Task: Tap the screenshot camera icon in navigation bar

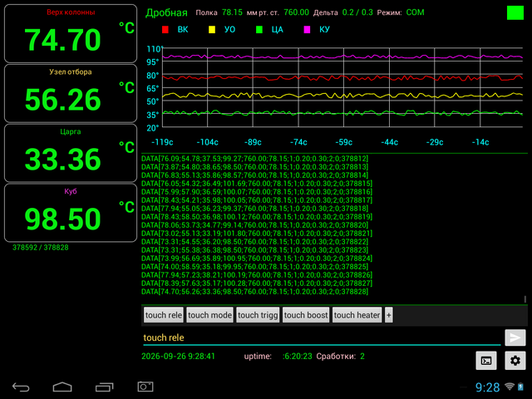Action: (x=145, y=387)
